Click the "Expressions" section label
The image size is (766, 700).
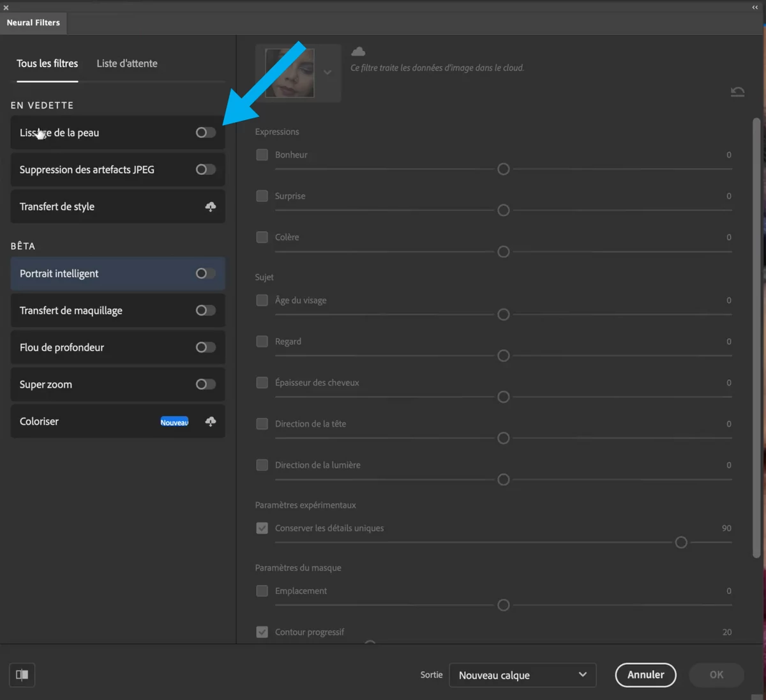tap(277, 132)
